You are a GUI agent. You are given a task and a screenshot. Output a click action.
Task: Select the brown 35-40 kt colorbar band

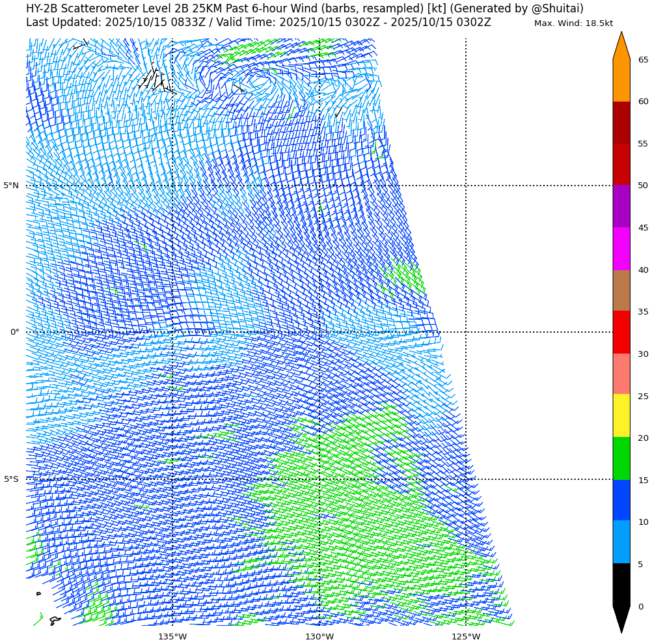point(621,290)
